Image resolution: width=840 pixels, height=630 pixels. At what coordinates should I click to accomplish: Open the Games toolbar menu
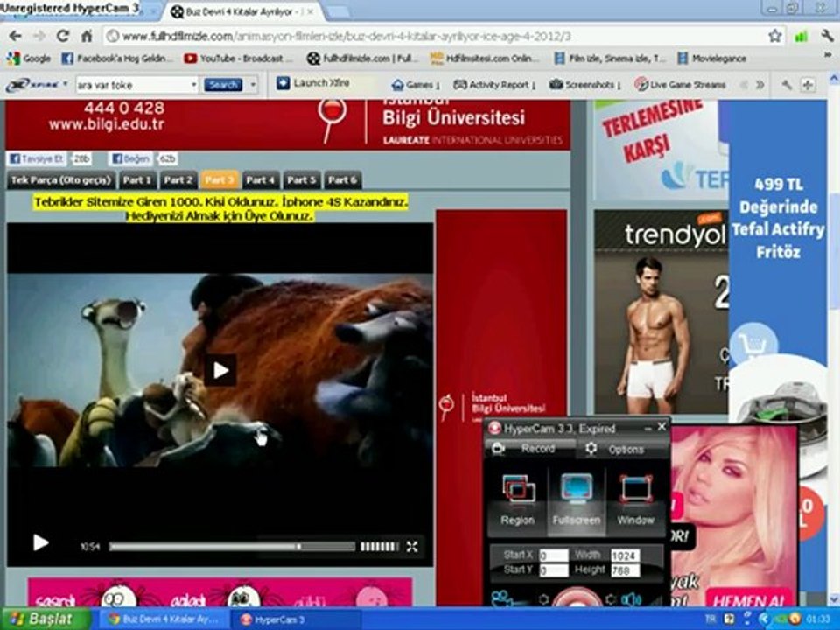416,85
